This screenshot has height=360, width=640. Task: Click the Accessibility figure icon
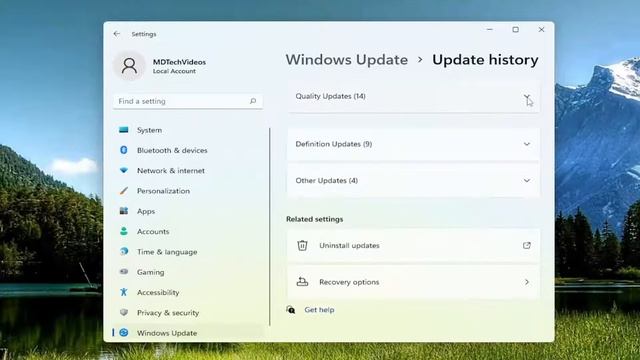124,292
